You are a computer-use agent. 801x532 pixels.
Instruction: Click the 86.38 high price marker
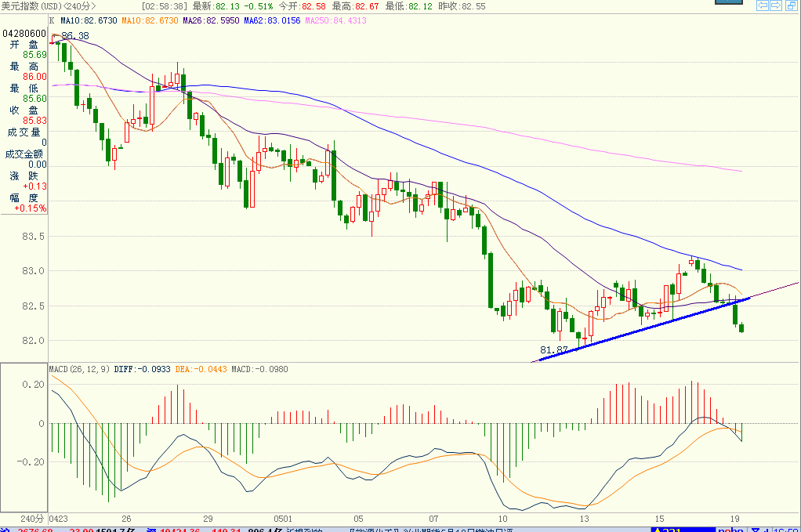(x=75, y=36)
